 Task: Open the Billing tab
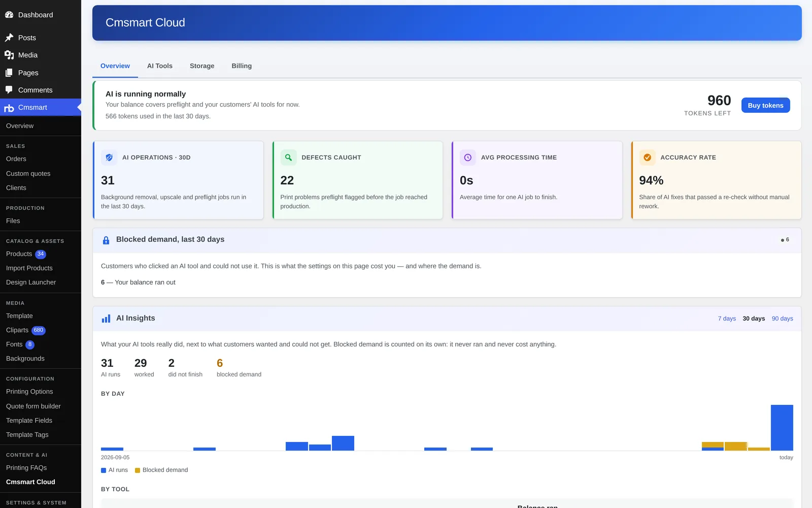(x=242, y=66)
